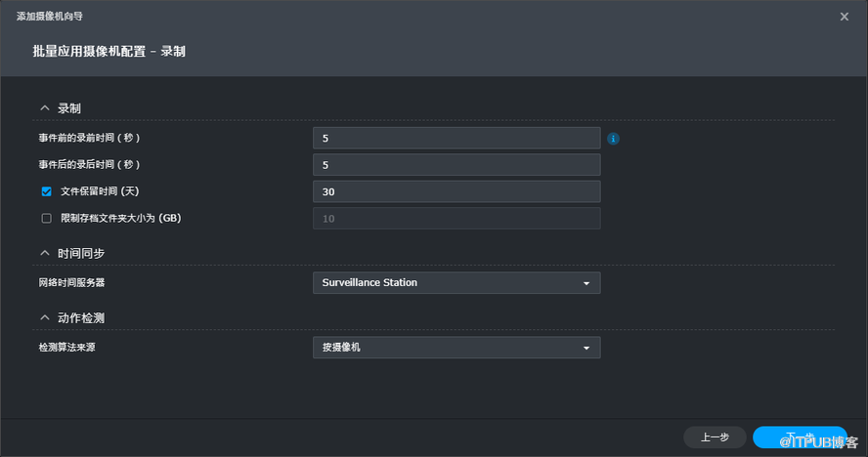
Task: Click the info icon beside pre-record time
Action: [x=613, y=139]
